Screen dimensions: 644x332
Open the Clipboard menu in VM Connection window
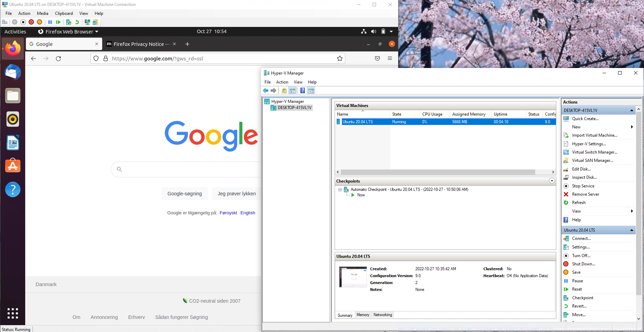click(x=64, y=13)
